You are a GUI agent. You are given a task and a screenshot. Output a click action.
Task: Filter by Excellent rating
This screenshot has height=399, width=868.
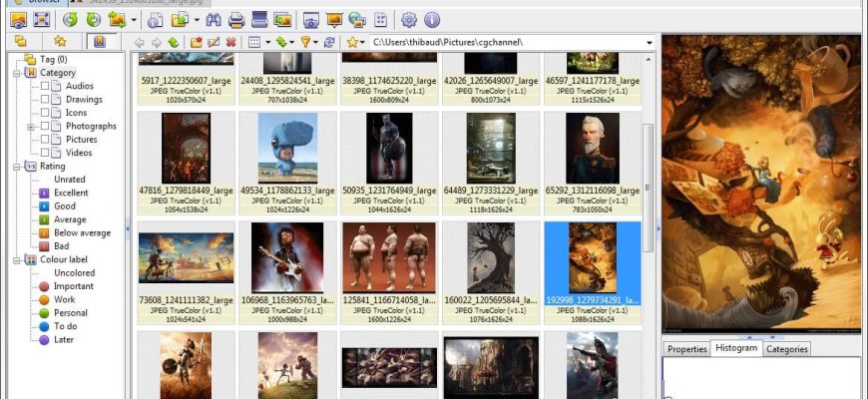pos(64,194)
